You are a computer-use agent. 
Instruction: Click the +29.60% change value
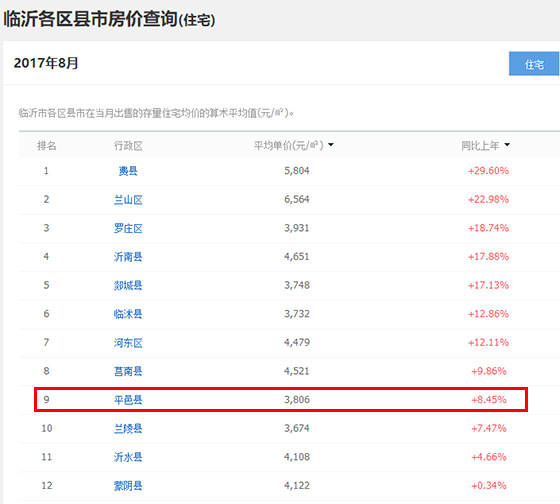pyautogui.click(x=488, y=171)
